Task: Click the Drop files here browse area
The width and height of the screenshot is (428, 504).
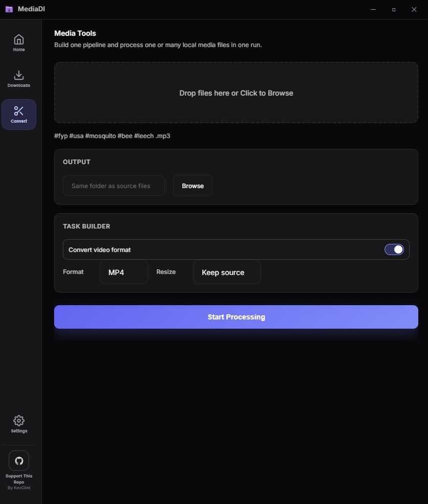Action: click(236, 93)
